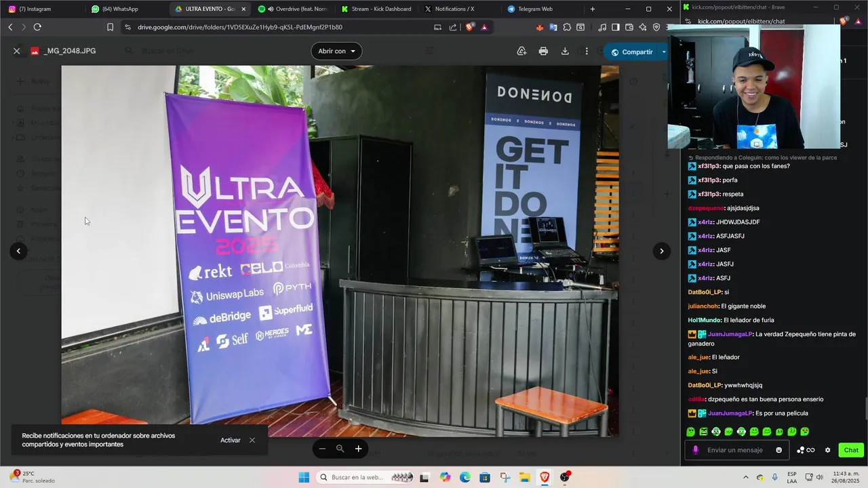The width and height of the screenshot is (868, 488).
Task: Close the image preview with the X
Action: pyautogui.click(x=17, y=51)
